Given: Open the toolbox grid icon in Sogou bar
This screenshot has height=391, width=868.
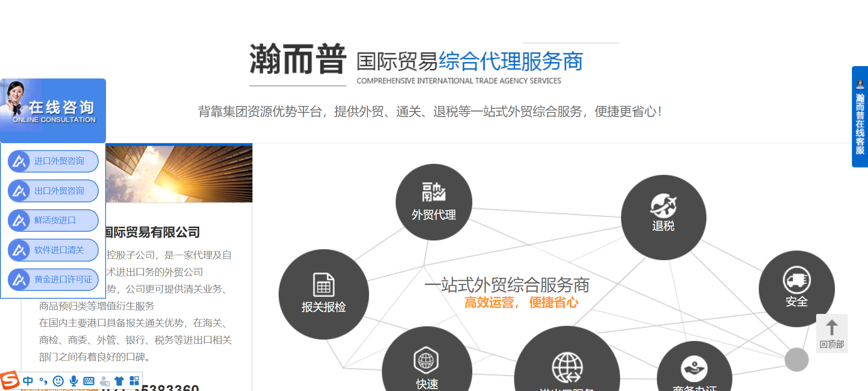Looking at the screenshot, I should (x=134, y=381).
